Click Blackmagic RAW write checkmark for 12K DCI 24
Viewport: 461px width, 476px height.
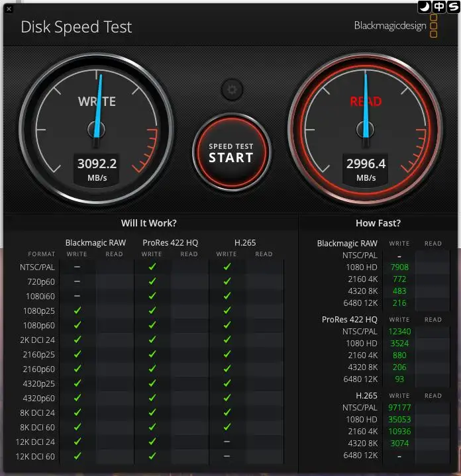[x=77, y=442]
